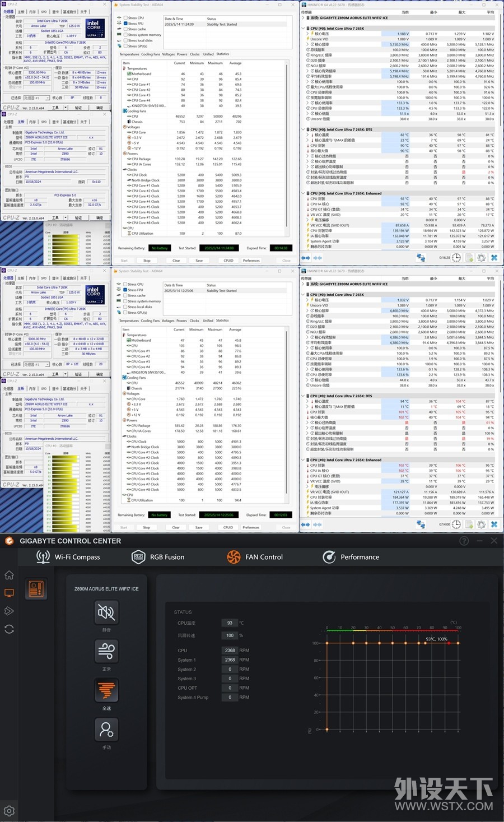The width and height of the screenshot is (504, 822).
Task: Click network share icon in HWiNFO window timed 0:14:00
Action: pos(421,524)
